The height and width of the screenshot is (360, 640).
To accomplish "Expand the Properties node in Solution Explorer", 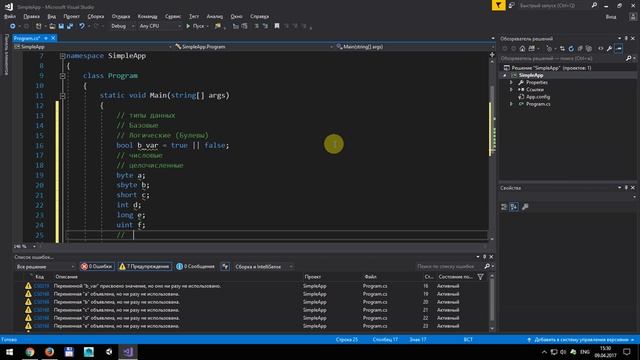I will pyautogui.click(x=511, y=82).
